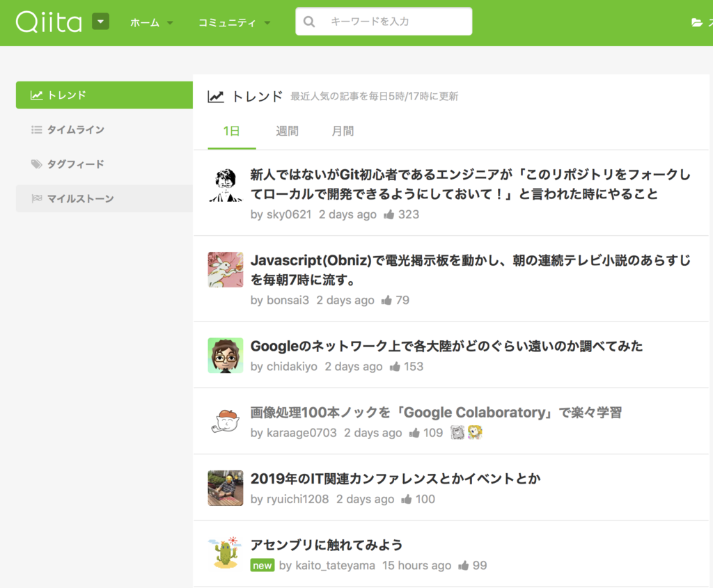The width and height of the screenshot is (713, 588).
Task: Click the tag icon for タグフィード
Action: click(36, 164)
